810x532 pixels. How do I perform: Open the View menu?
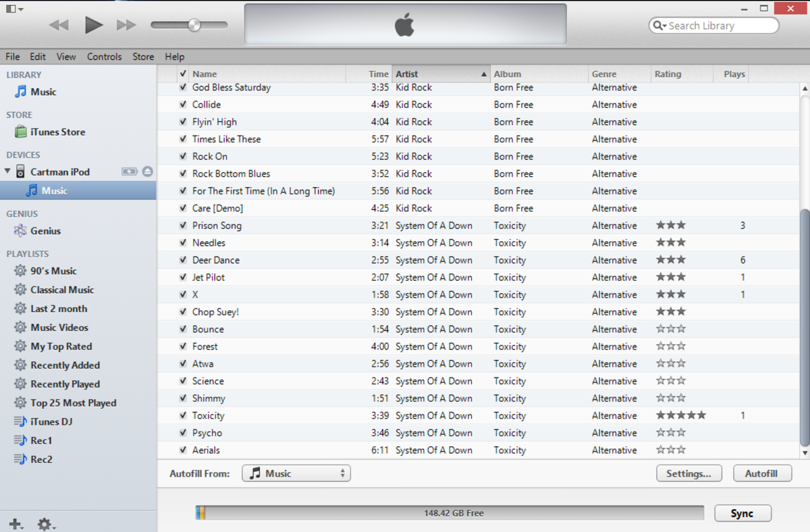tap(66, 57)
